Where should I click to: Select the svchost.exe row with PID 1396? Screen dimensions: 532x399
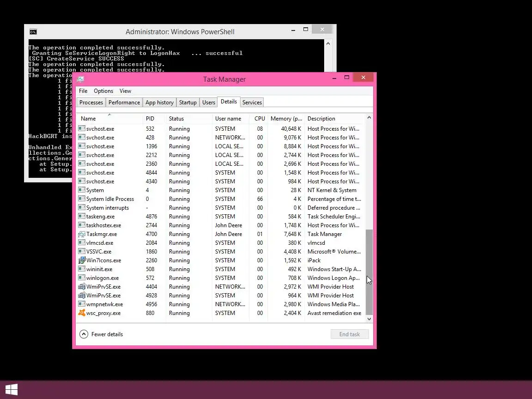pyautogui.click(x=221, y=146)
